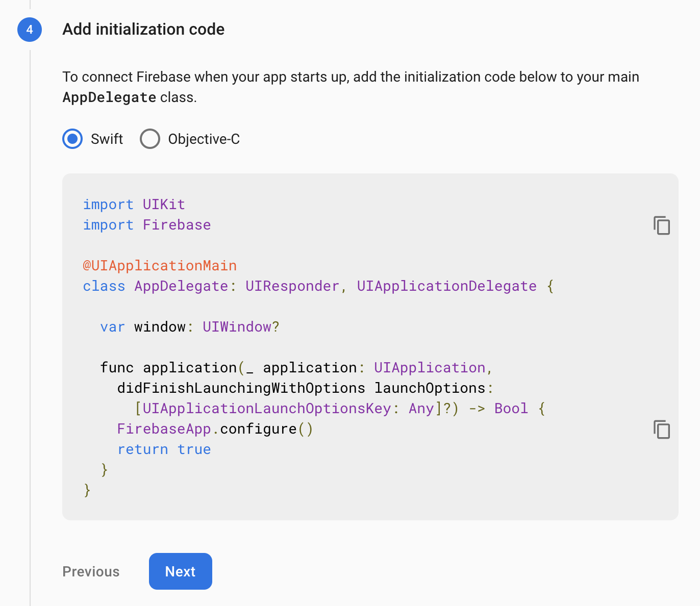Click the 'didFinishLaunchingWithOptions' code line
Viewport: 700px width, 606px height.
coord(306,388)
